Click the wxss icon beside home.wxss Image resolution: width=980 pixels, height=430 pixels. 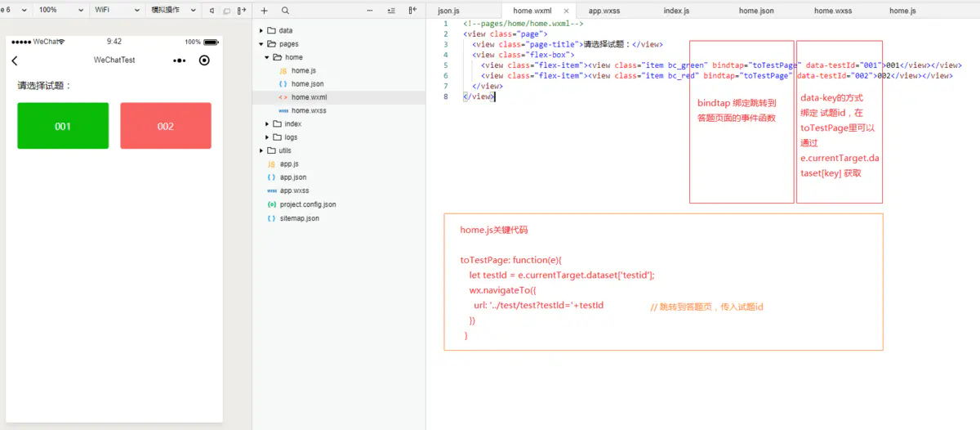coord(283,110)
